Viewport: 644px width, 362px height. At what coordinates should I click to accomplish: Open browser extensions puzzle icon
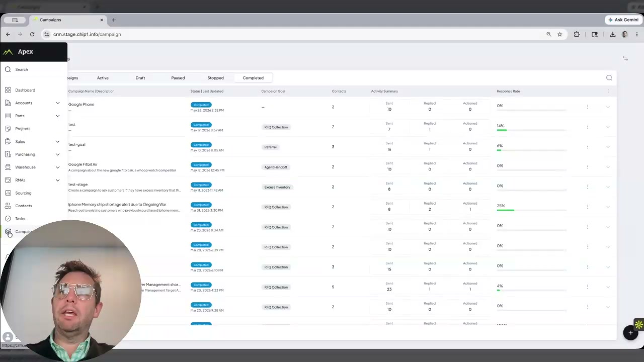(577, 34)
